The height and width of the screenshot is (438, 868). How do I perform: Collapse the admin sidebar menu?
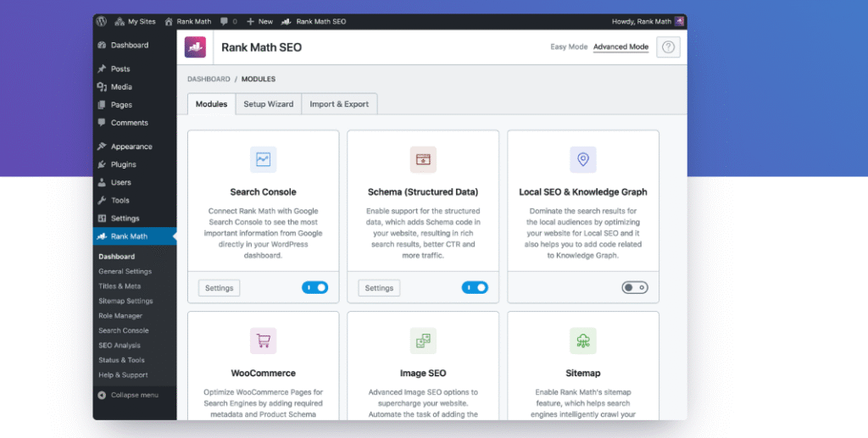(128, 395)
